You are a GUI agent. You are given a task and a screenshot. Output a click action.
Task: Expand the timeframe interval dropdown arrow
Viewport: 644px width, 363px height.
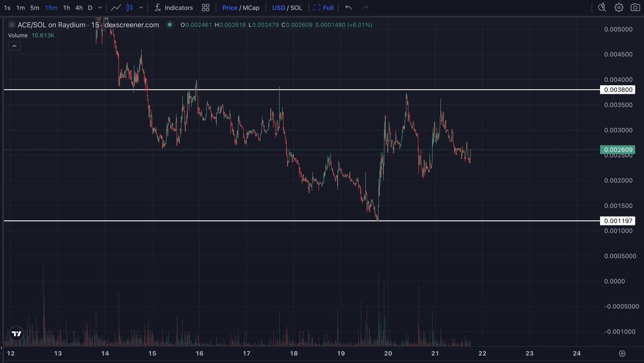pyautogui.click(x=100, y=8)
